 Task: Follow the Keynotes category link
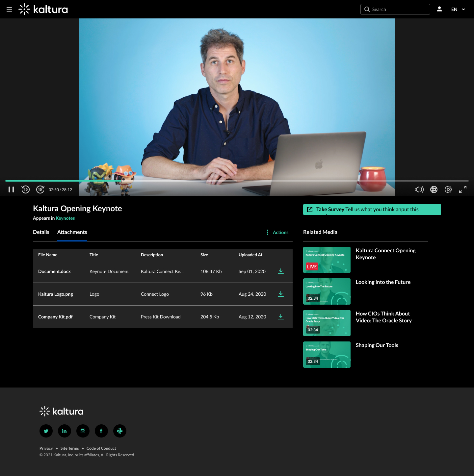click(x=65, y=218)
